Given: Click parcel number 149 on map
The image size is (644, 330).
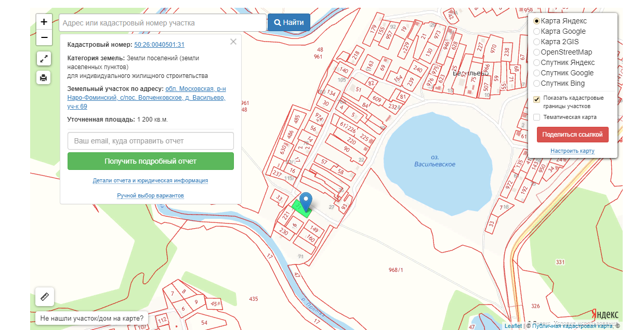Looking at the screenshot, I should (314, 229).
